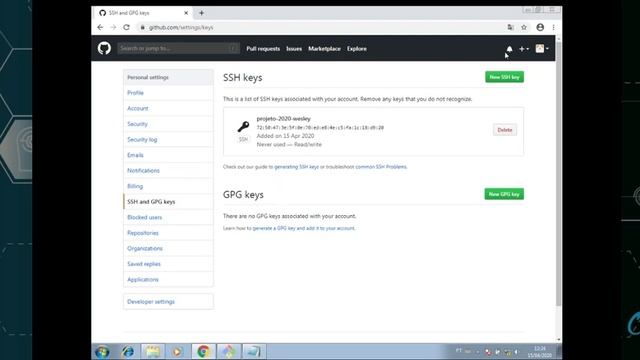Open Repositories in sidebar
The image size is (640, 360).
click(168, 233)
